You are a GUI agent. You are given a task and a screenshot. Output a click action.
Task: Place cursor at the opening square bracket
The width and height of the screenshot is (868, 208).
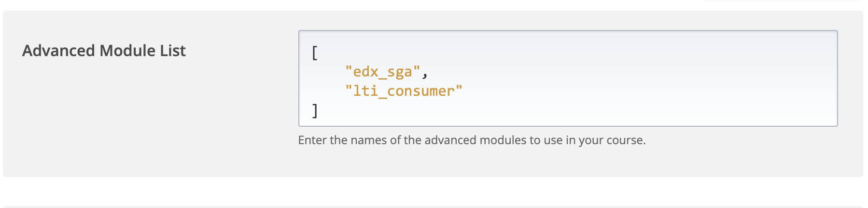(x=315, y=53)
